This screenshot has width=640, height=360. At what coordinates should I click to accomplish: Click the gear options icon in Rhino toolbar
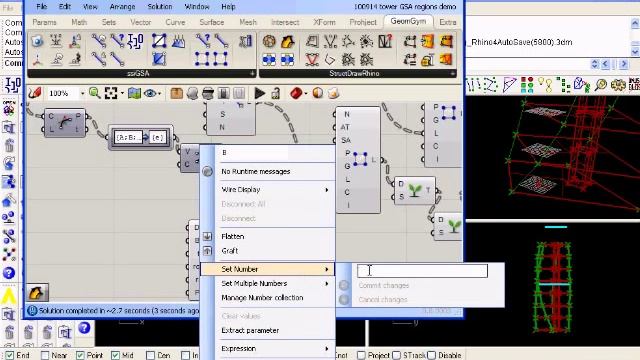(618, 85)
